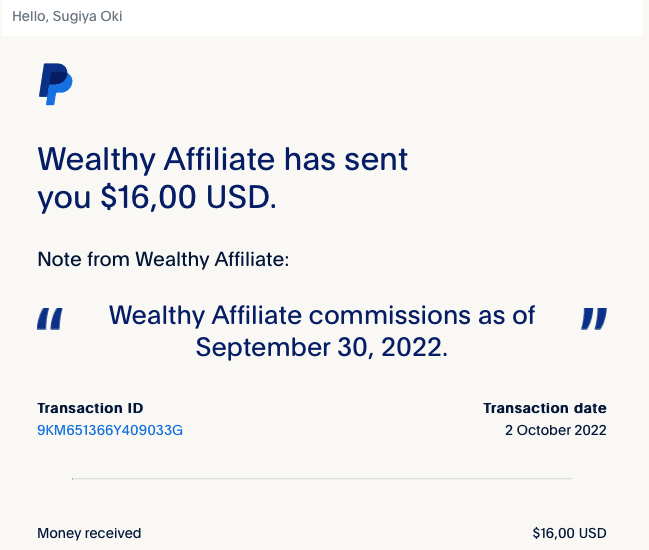Click the "Wealthy Affiliate commissions as of" note line

pos(322,316)
